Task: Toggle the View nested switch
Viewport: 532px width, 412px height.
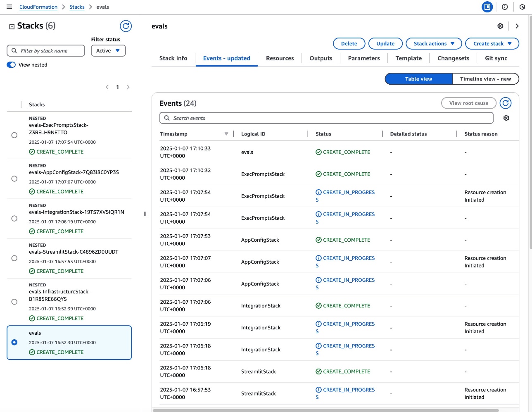Action: pyautogui.click(x=11, y=64)
